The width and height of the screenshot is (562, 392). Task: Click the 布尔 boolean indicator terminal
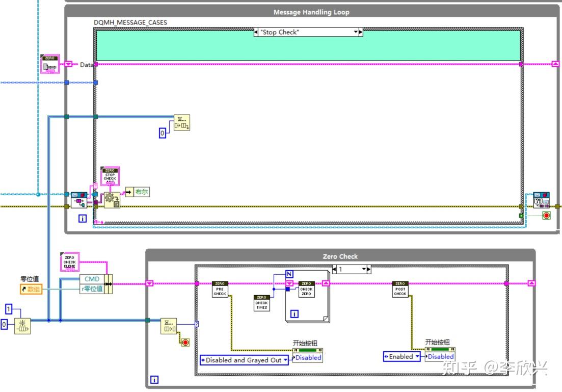[x=137, y=192]
